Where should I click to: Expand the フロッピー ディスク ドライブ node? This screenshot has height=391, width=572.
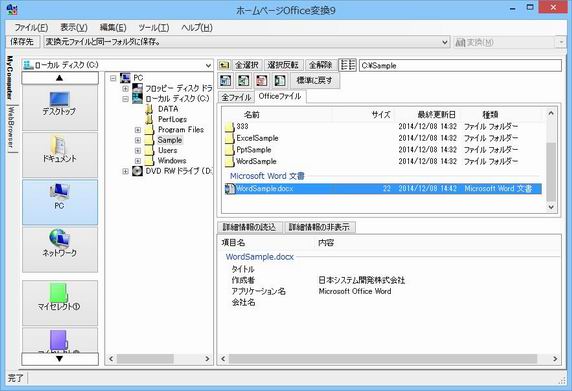tap(125, 88)
